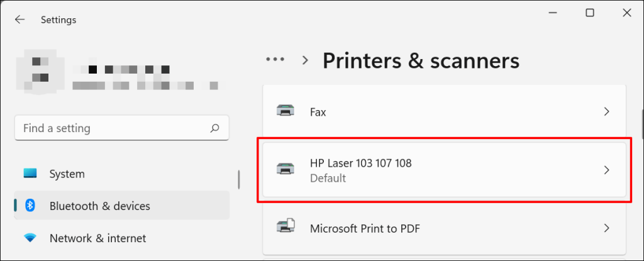The height and width of the screenshot is (261, 644).
Task: Click the search magnifier icon
Action: point(214,128)
